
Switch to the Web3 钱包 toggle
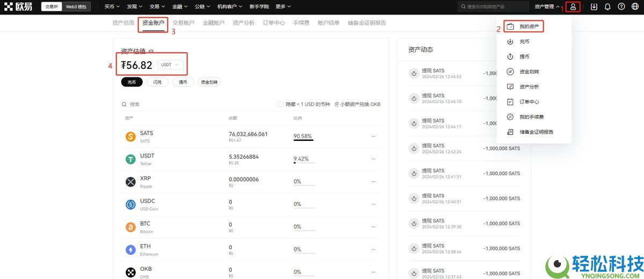tap(75, 7)
